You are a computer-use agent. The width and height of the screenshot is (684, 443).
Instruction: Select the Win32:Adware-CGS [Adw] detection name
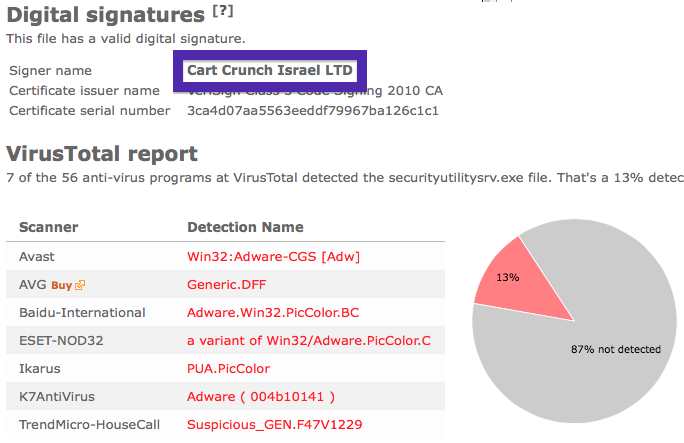click(x=274, y=256)
